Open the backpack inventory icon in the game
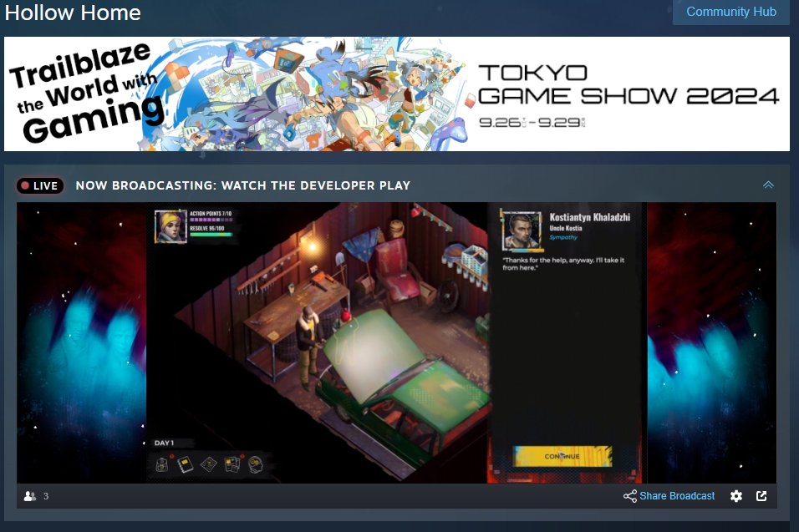Viewport: 799px width, 532px height. [162, 464]
